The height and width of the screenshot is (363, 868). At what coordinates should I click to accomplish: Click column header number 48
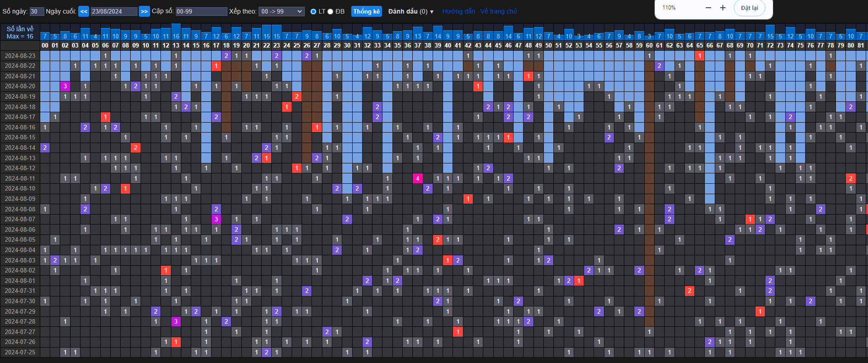pyautogui.click(x=528, y=45)
